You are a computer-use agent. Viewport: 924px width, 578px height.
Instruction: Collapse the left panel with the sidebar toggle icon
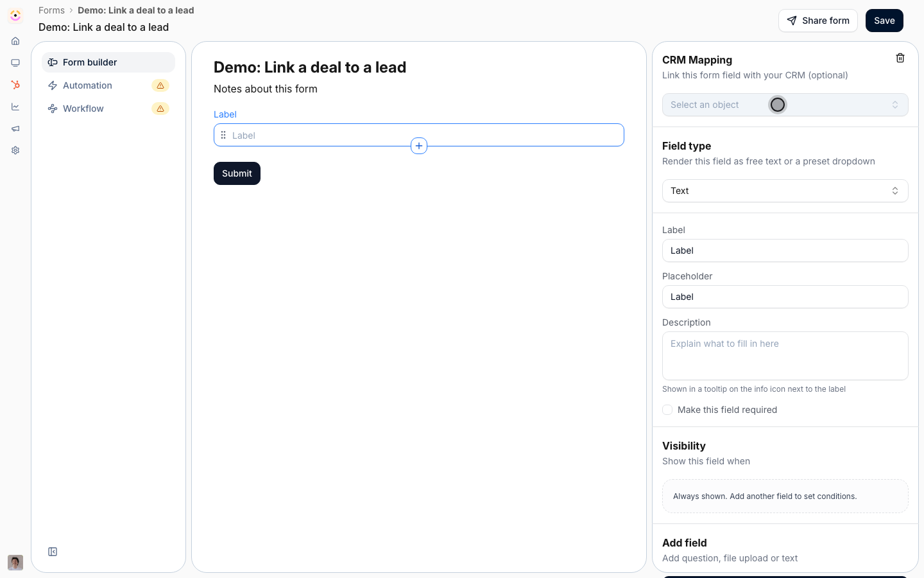[53, 552]
